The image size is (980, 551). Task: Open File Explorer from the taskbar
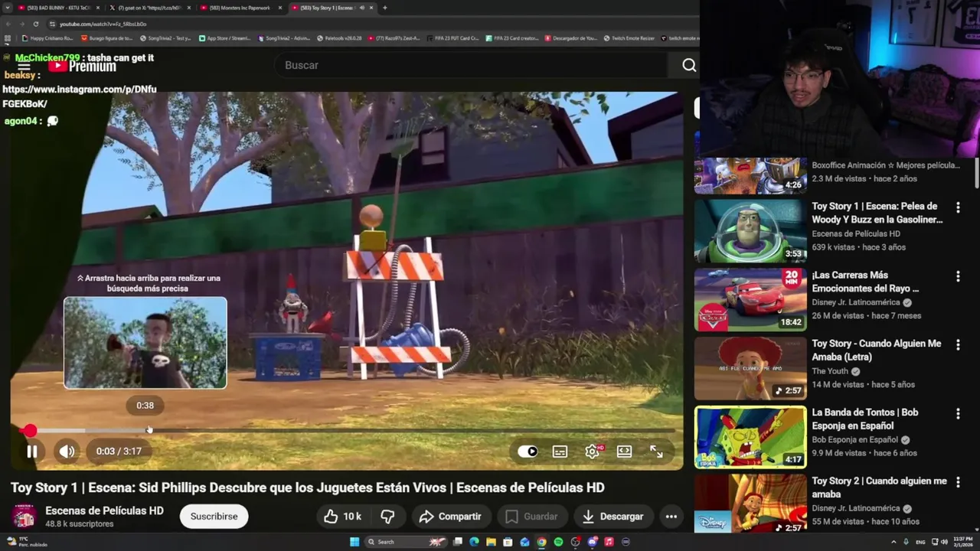491,542
